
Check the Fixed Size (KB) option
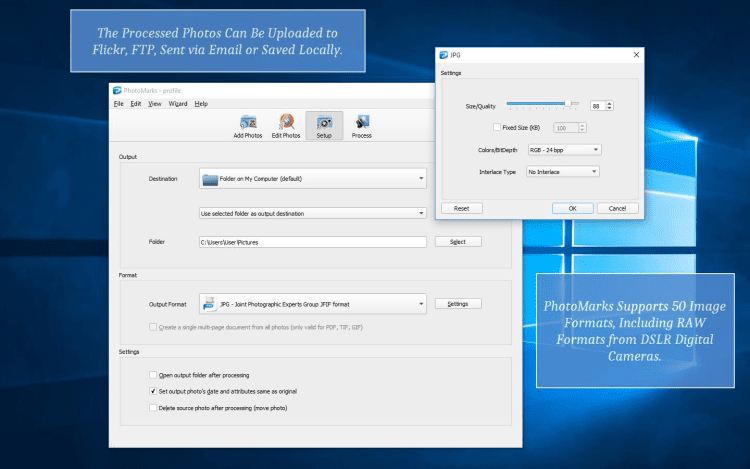point(497,127)
